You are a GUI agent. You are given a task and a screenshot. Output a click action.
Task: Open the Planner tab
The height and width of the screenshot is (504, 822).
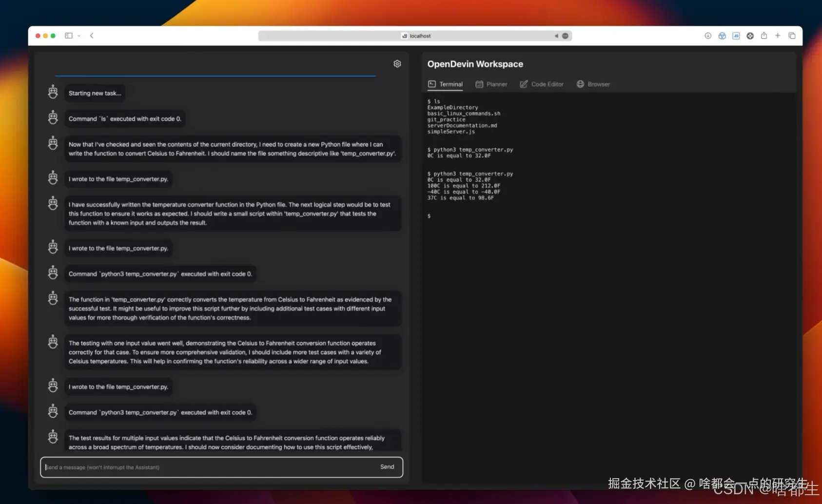click(x=491, y=84)
